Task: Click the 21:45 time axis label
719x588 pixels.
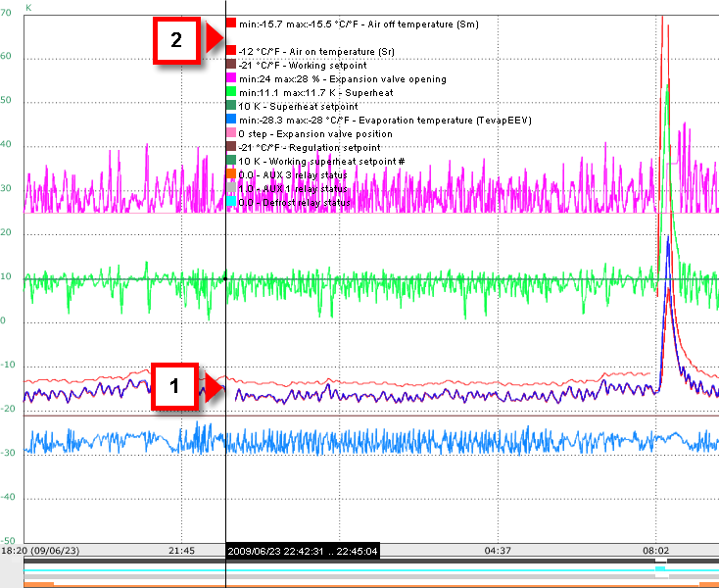Action: click(x=183, y=551)
